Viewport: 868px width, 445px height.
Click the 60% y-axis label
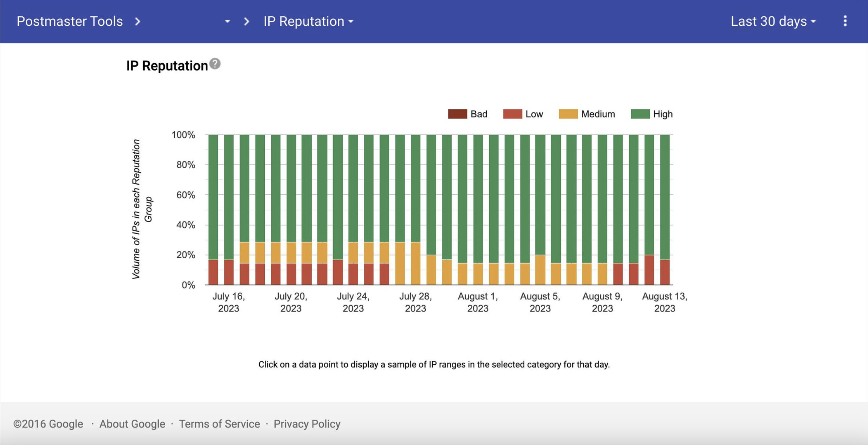click(186, 195)
